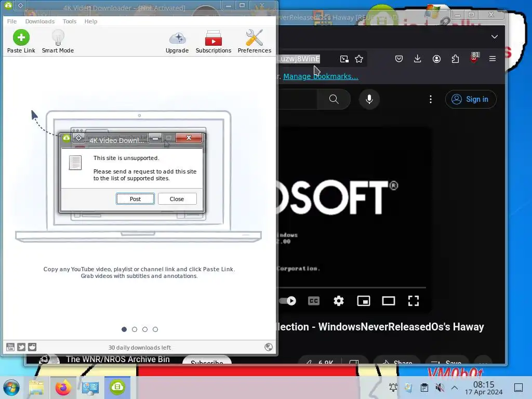The height and width of the screenshot is (399, 532).
Task: Enable miniplayer mode on the video
Action: click(363, 301)
